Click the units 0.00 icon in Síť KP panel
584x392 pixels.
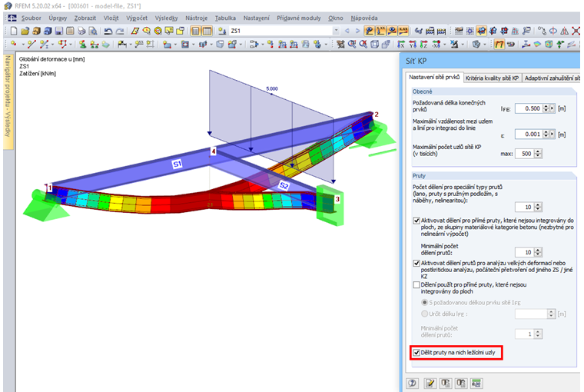(476, 383)
